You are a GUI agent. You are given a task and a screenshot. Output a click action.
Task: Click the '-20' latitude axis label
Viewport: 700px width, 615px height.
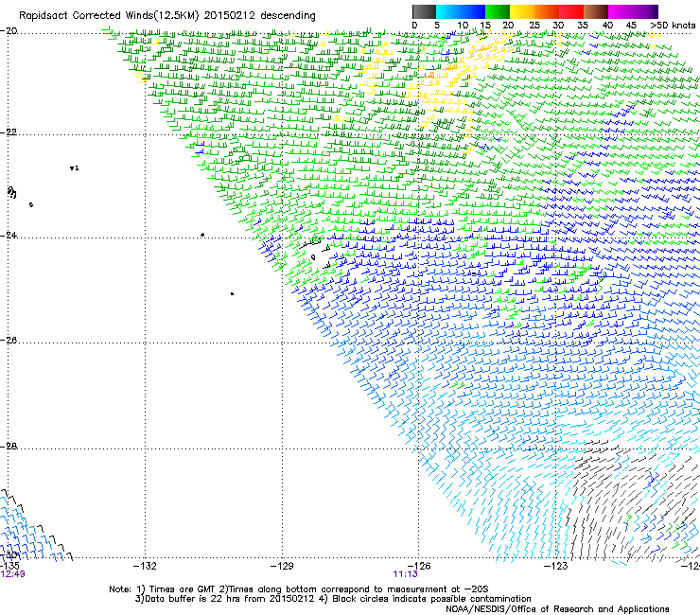point(9,31)
